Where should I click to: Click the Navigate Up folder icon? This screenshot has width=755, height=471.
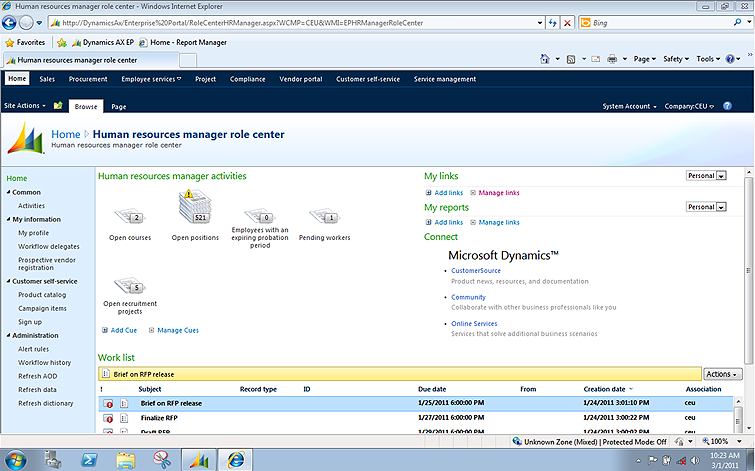coord(58,105)
